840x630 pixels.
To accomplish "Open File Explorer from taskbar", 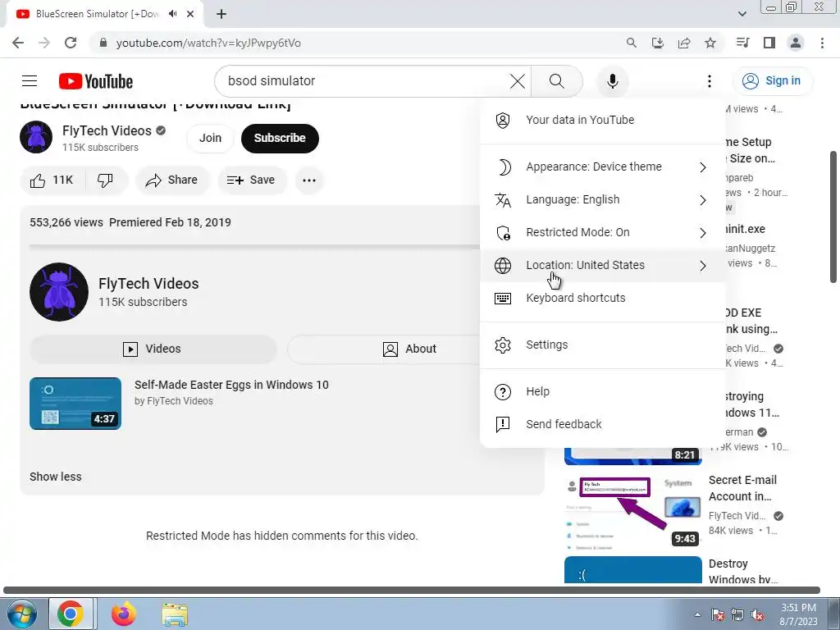I will (175, 614).
